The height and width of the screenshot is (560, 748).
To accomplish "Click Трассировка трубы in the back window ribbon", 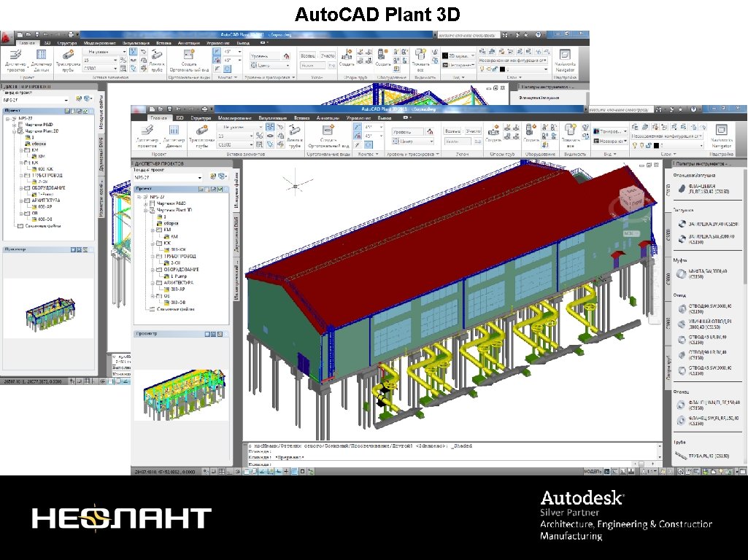I will pos(68,61).
